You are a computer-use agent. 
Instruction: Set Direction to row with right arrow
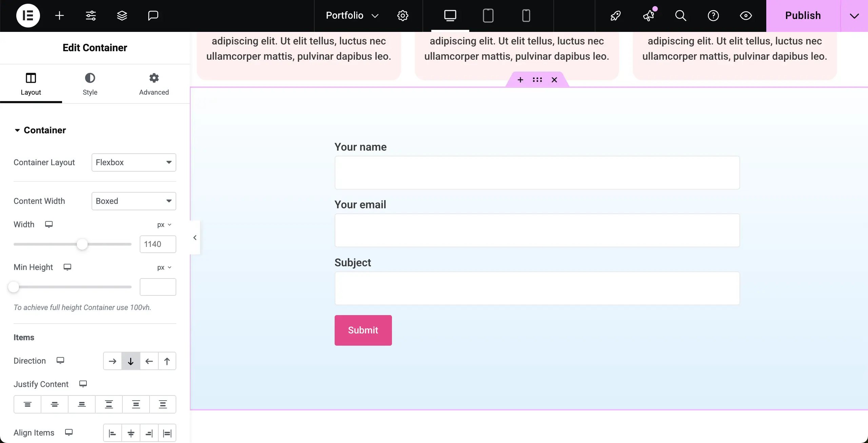click(113, 361)
